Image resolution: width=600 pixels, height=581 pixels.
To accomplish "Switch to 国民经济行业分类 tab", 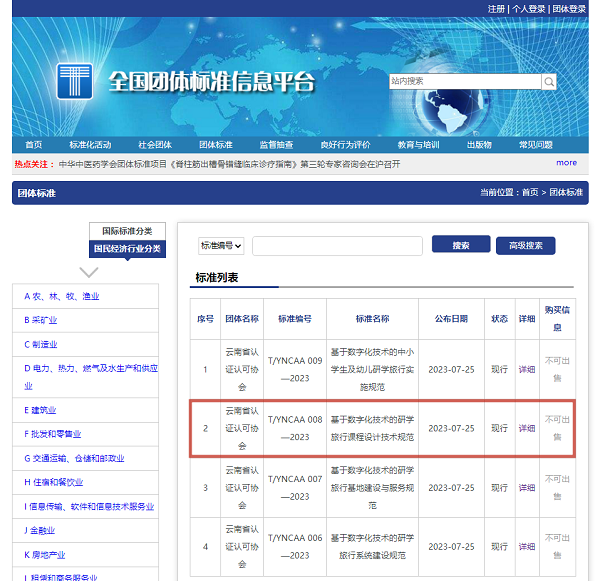I will (127, 249).
